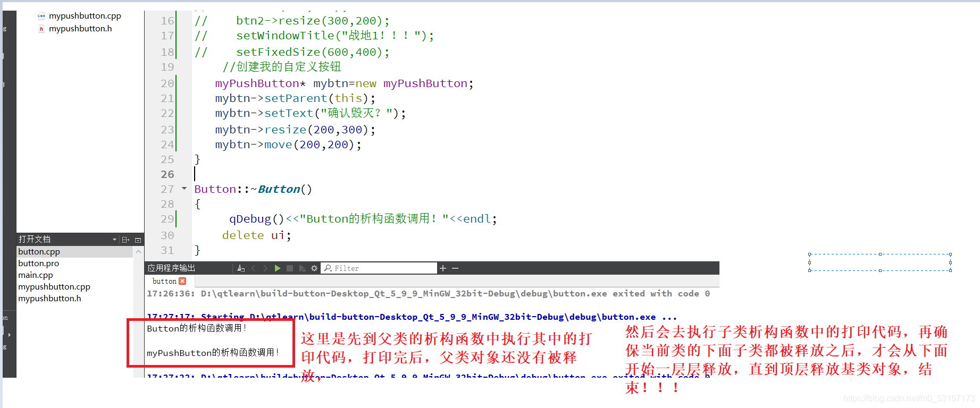Attach debugger to the running application icon
Viewport: 980px width, 408px height.
[302, 268]
